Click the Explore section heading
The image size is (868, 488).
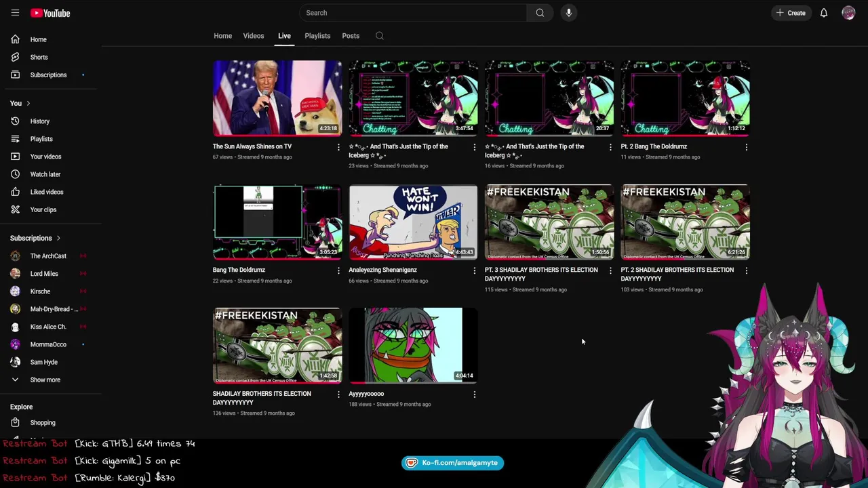[x=21, y=407]
